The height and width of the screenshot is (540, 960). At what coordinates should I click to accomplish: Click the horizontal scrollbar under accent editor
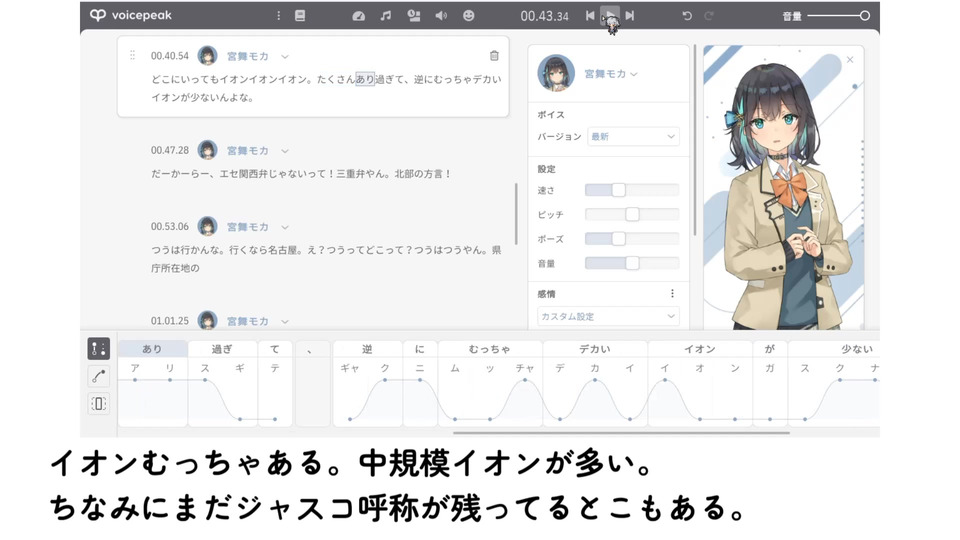[621, 433]
